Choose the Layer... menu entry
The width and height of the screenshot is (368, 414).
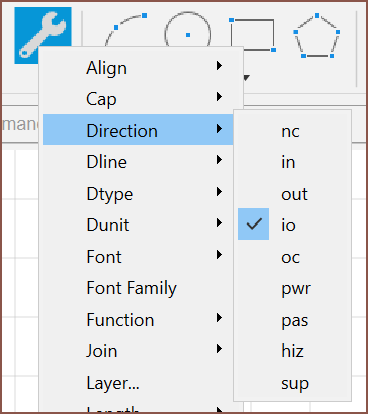coord(138,383)
